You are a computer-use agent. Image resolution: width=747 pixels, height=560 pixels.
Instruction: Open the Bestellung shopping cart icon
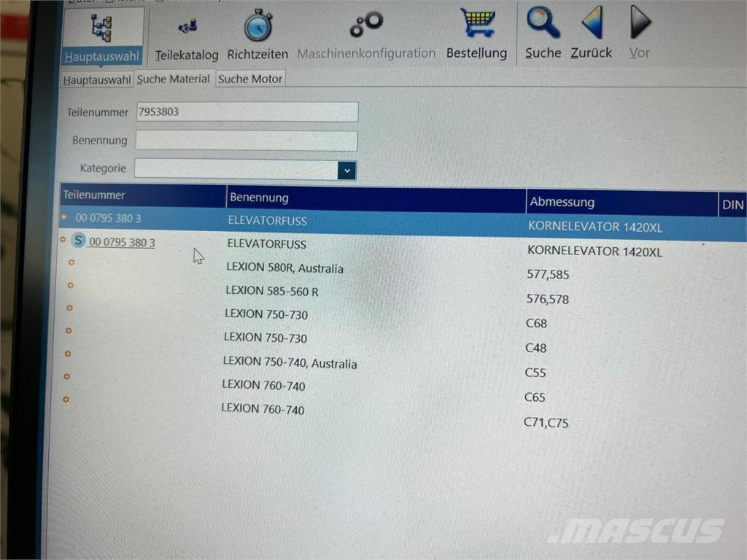pos(477,23)
